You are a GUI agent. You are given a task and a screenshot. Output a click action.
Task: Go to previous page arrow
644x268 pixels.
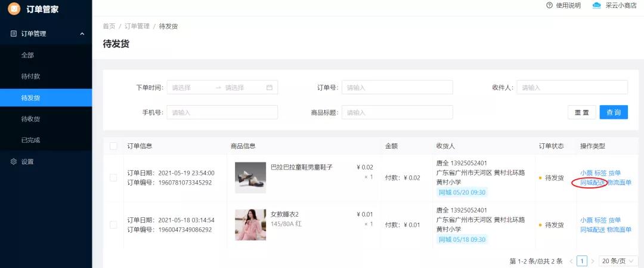571,261
